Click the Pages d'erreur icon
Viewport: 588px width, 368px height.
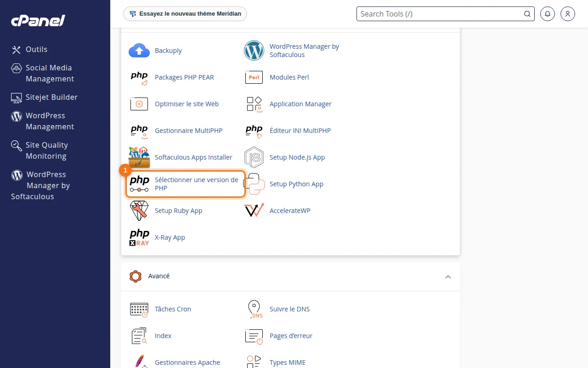click(254, 336)
